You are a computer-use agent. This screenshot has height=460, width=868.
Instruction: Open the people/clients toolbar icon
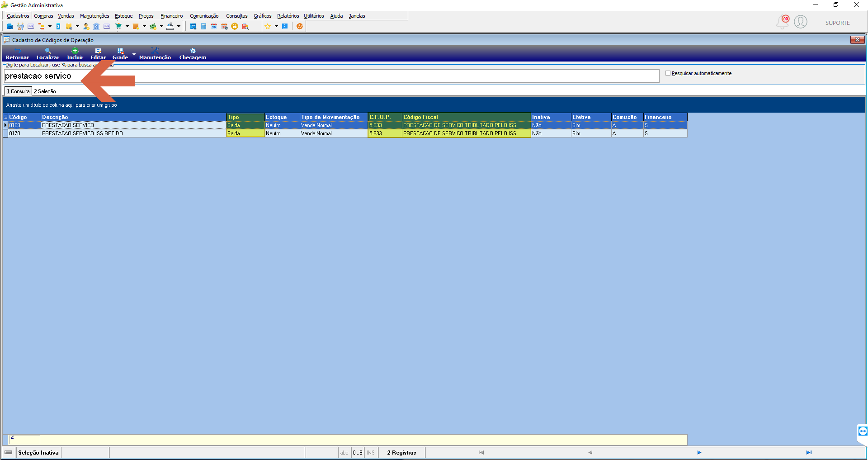[x=20, y=26]
